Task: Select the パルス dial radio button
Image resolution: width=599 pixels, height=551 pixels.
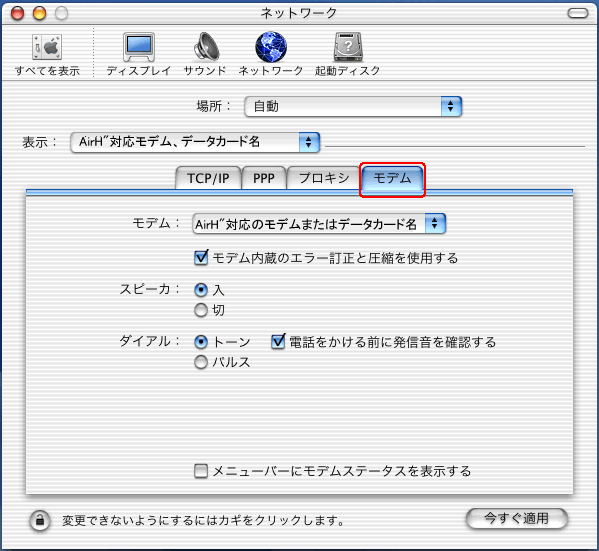Action: point(201,362)
